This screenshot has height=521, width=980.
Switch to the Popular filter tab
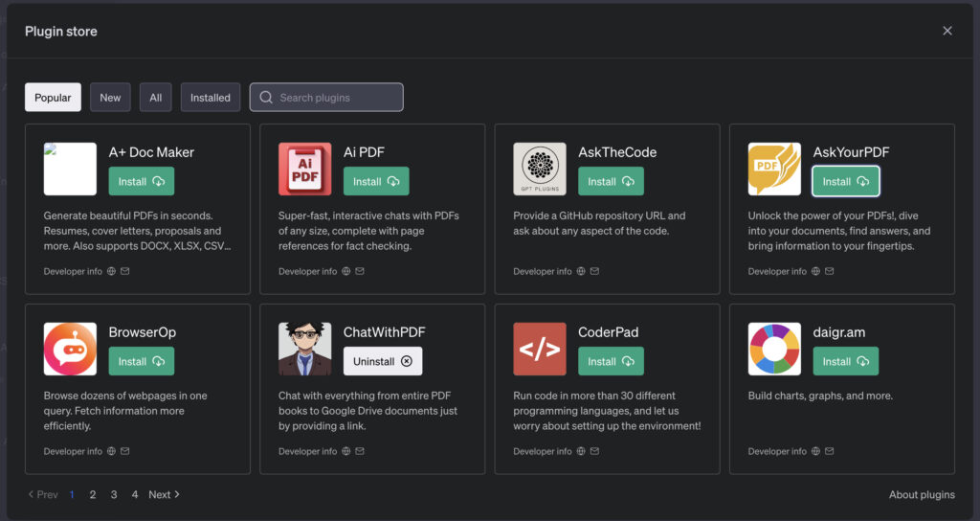(54, 98)
